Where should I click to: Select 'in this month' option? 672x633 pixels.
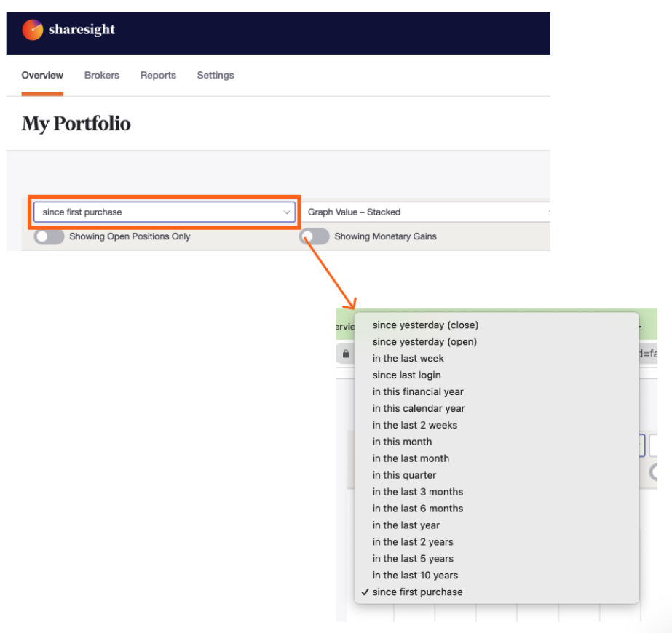[x=497, y=442]
